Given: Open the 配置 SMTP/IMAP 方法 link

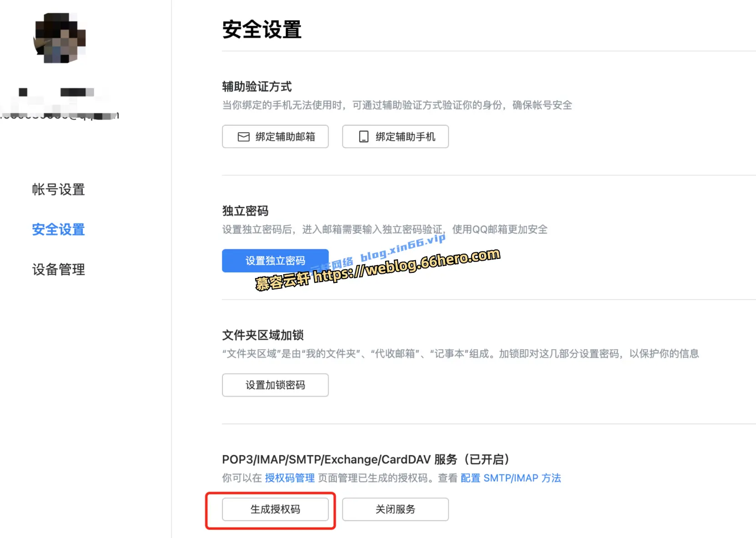Looking at the screenshot, I should 511,478.
